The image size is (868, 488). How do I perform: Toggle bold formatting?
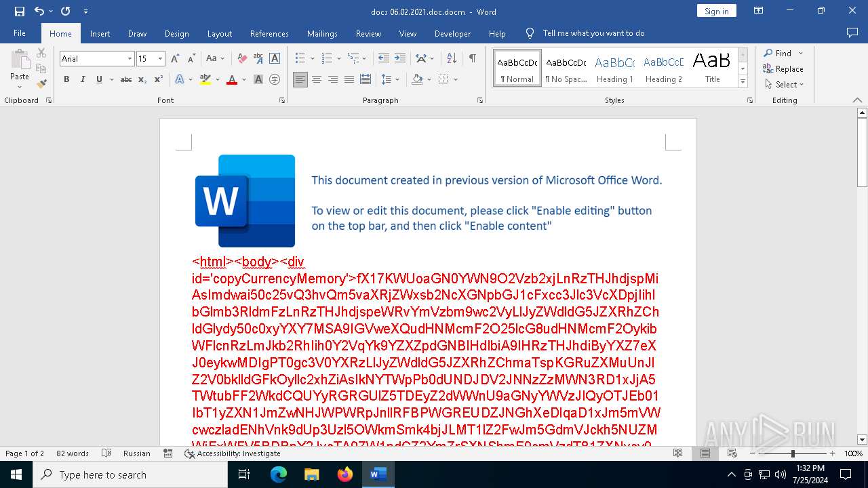coord(66,79)
